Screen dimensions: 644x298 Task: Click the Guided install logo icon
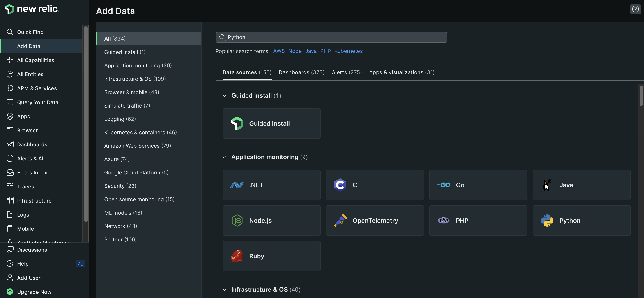click(237, 124)
